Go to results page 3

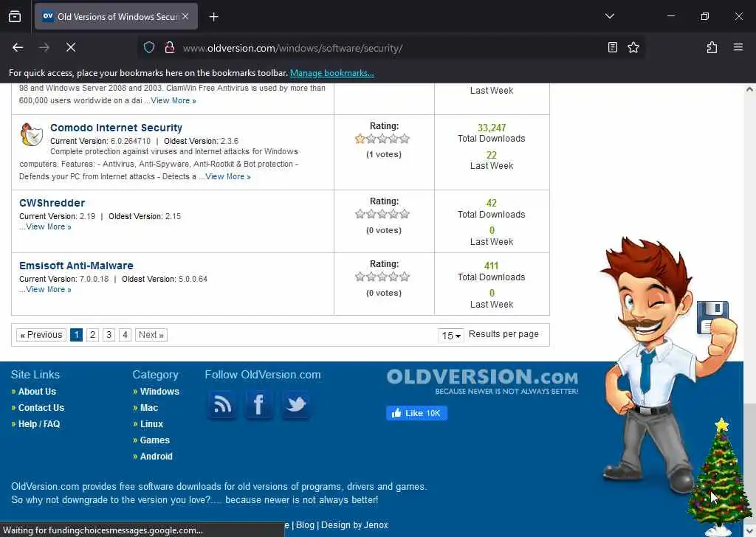(109, 335)
